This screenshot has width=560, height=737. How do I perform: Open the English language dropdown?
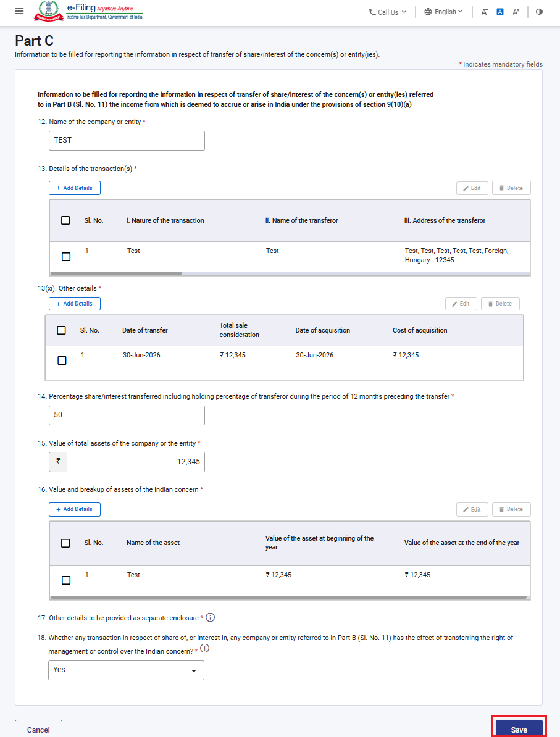click(x=443, y=12)
